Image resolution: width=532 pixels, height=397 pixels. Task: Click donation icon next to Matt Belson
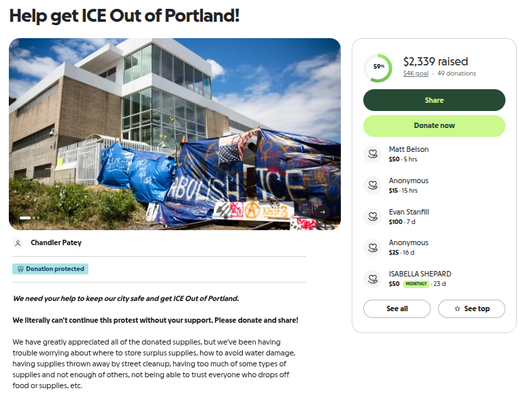click(371, 154)
